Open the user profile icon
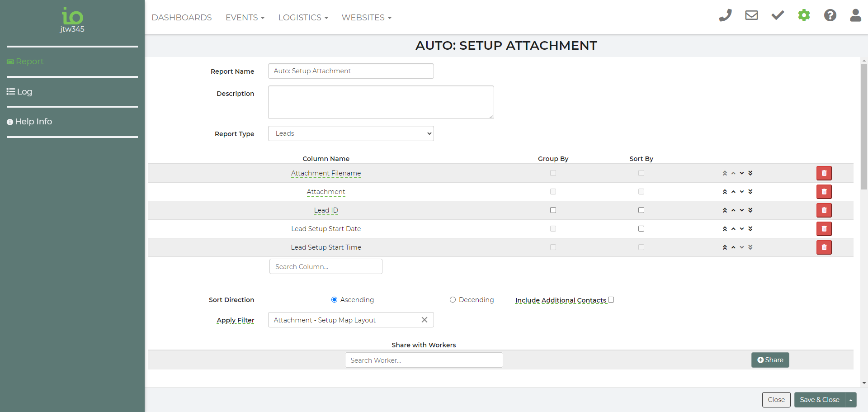The height and width of the screenshot is (412, 868). click(x=855, y=15)
